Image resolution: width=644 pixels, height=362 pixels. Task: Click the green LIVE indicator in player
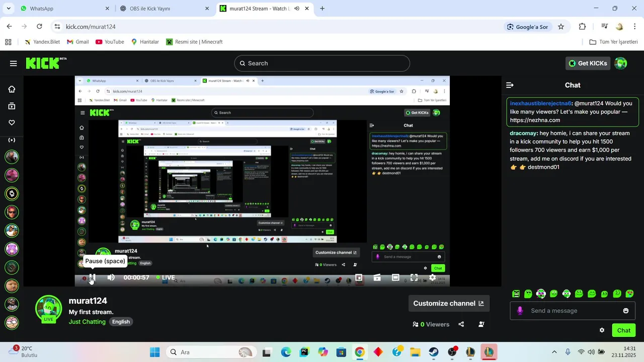tap(166, 278)
